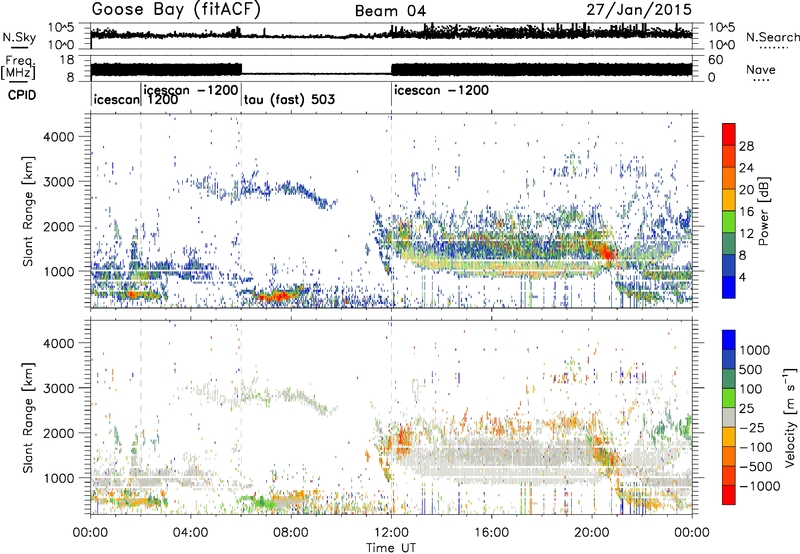Image resolution: width=800 pixels, height=554 pixels.
Task: Select the 'Velocity [m s-1]' colorbar title
Action: (790, 417)
